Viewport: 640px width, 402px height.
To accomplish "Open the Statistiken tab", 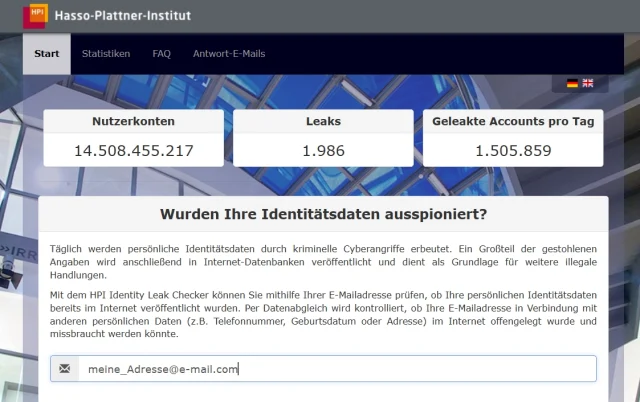I will pos(106,54).
